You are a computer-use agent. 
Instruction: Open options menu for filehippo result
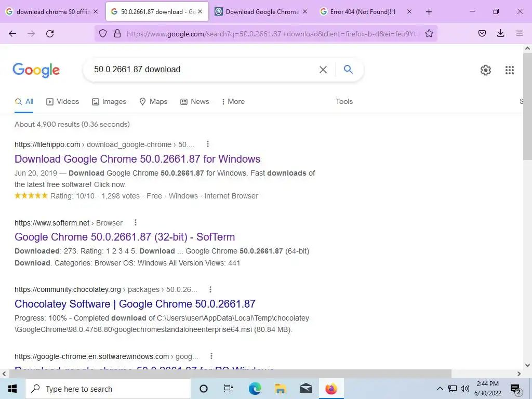208,144
